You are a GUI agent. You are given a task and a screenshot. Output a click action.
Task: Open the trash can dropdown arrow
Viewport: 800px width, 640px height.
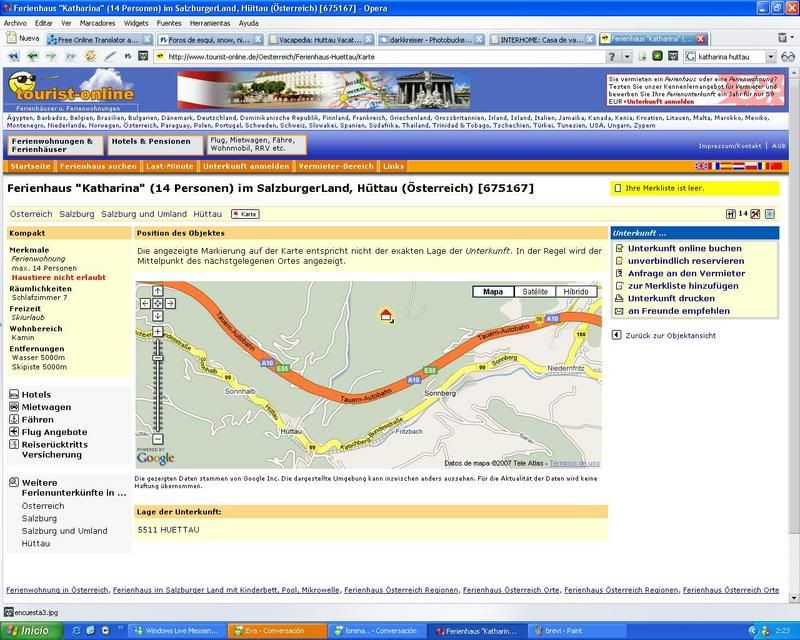(x=792, y=38)
